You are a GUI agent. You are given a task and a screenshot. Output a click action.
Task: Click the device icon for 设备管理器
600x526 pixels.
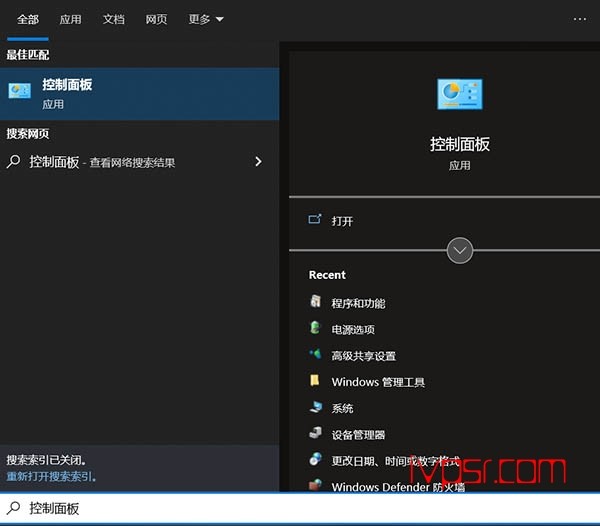(x=316, y=433)
